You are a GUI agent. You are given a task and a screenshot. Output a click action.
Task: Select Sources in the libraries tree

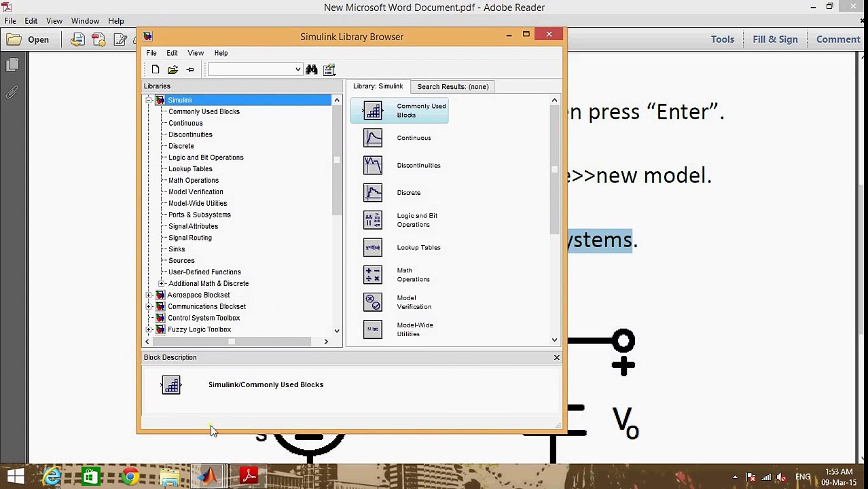(x=181, y=261)
